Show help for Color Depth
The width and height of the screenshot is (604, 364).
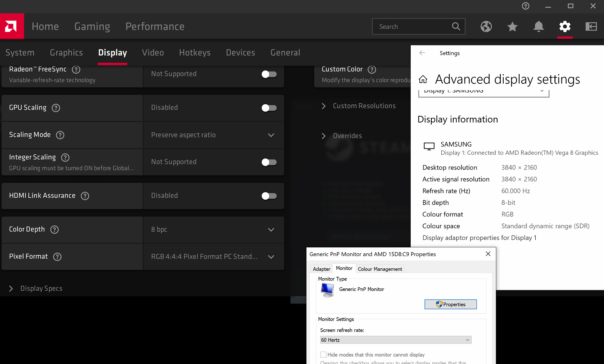pos(54,230)
